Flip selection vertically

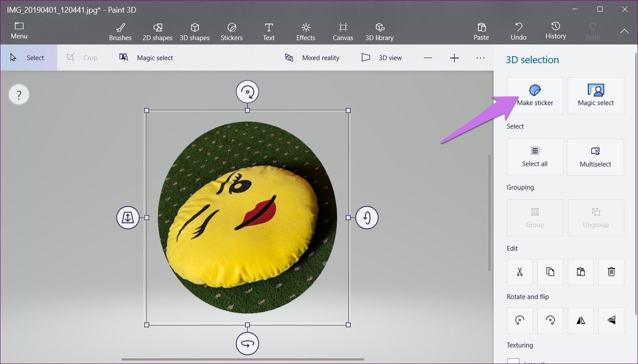click(x=611, y=321)
